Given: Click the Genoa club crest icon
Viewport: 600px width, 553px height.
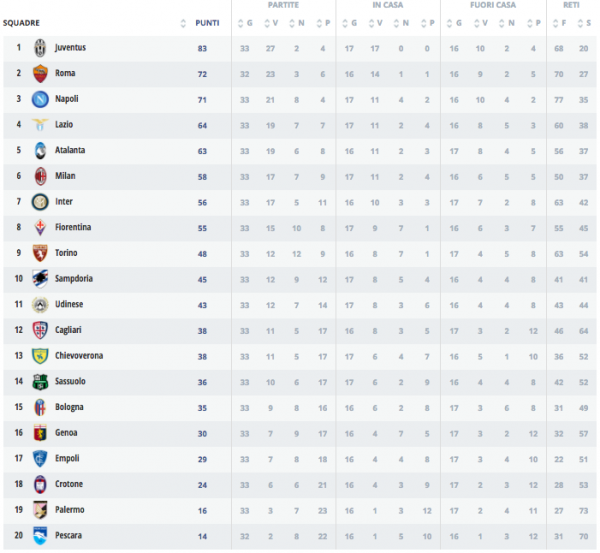Looking at the screenshot, I should point(41,433).
